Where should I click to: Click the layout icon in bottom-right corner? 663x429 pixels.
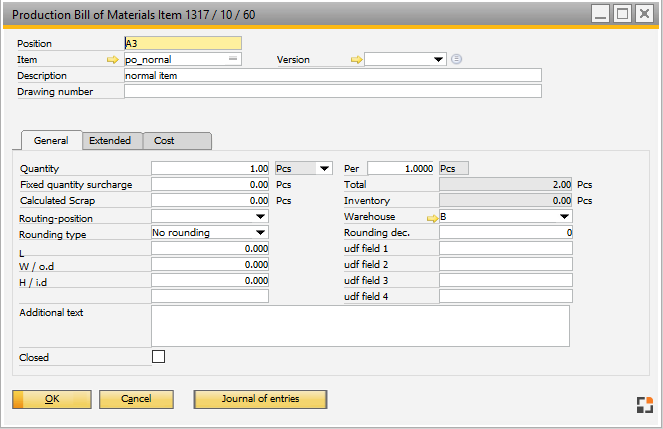pyautogui.click(x=644, y=404)
